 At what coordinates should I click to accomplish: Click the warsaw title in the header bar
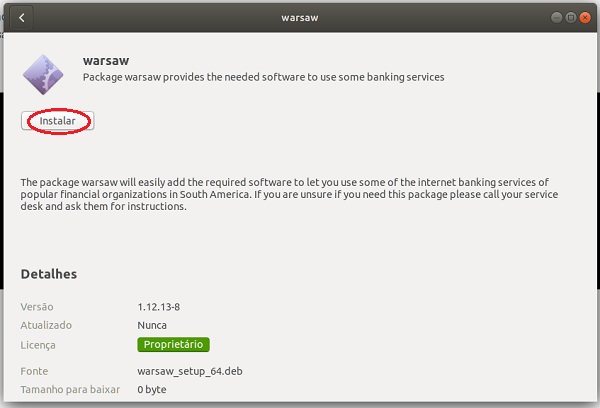click(300, 18)
